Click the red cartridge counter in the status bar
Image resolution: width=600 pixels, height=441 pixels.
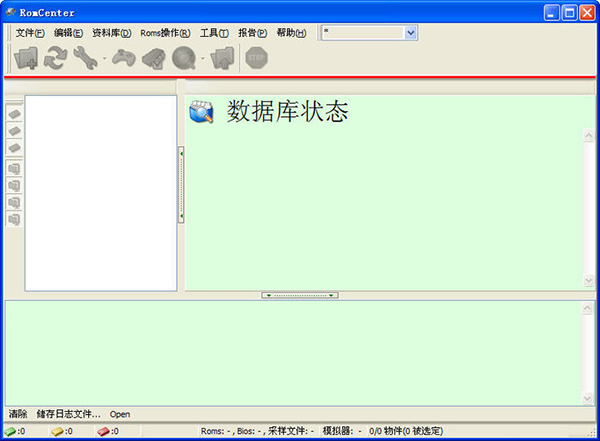pos(108,431)
